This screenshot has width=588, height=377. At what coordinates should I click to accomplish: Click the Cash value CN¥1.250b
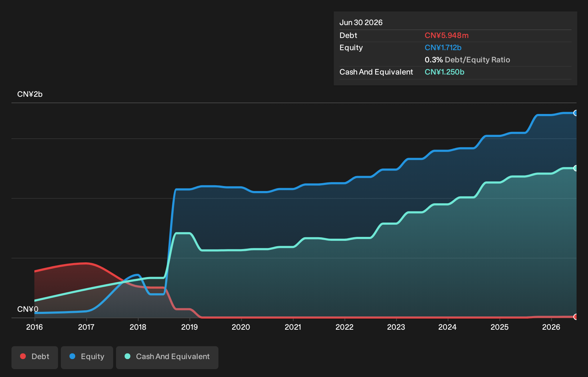(444, 72)
